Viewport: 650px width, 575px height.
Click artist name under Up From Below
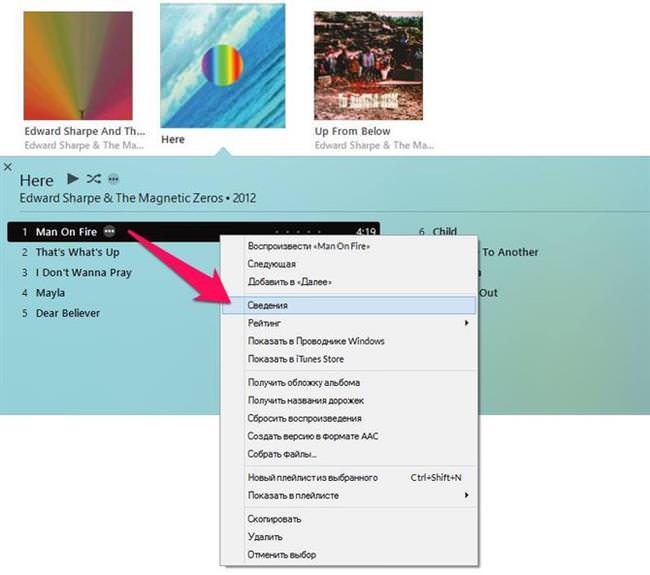coord(374,146)
